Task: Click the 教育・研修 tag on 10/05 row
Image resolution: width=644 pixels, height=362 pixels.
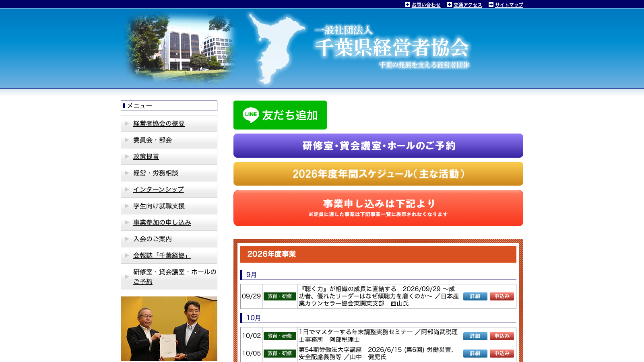Action: coord(280,354)
